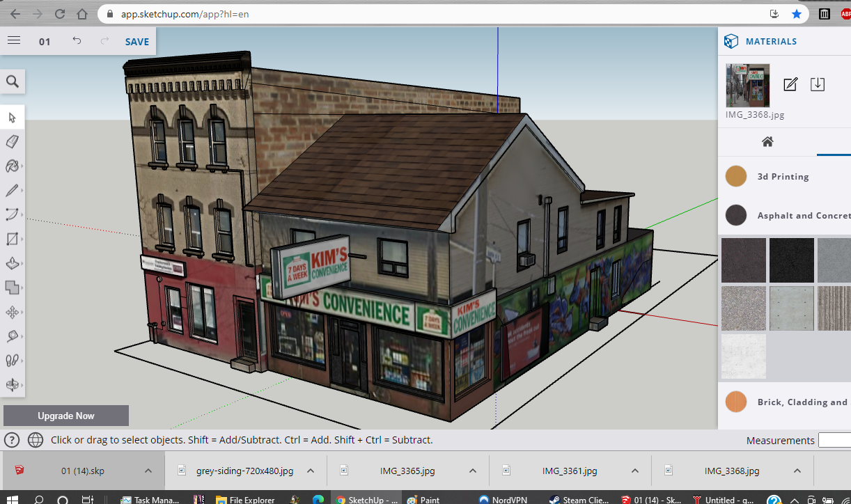
Task: Switch to Task Manager in taskbar
Action: tap(150, 499)
